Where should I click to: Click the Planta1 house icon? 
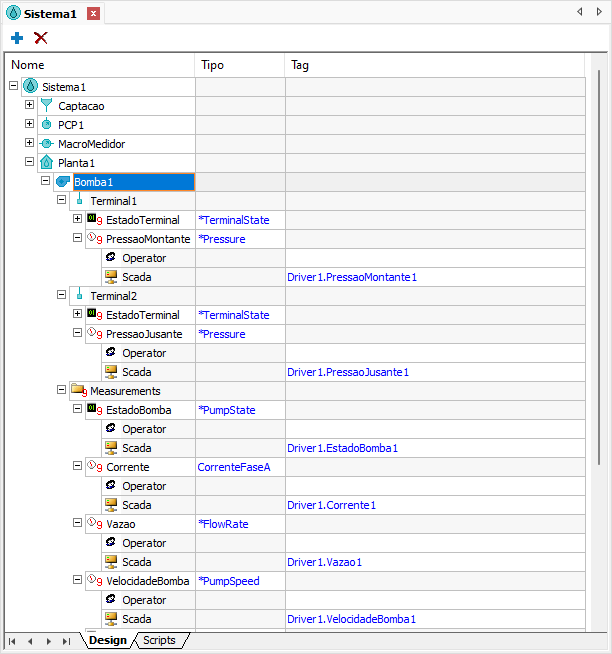pos(46,162)
